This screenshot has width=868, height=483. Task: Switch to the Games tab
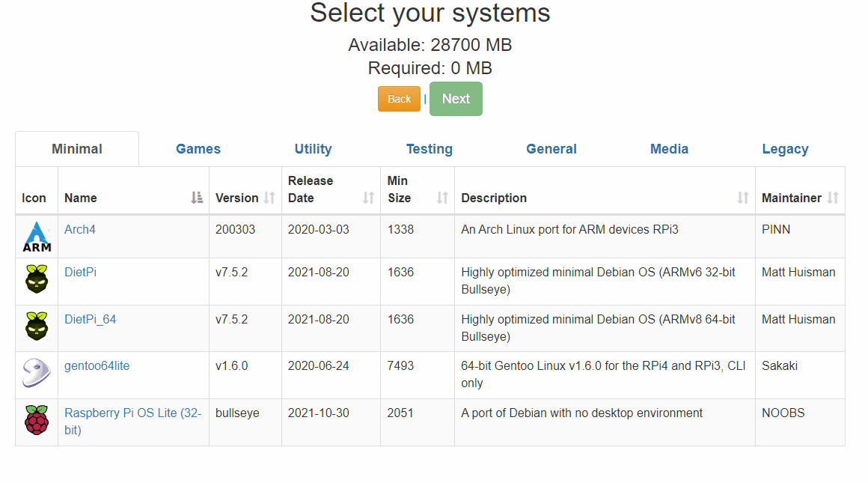[198, 149]
